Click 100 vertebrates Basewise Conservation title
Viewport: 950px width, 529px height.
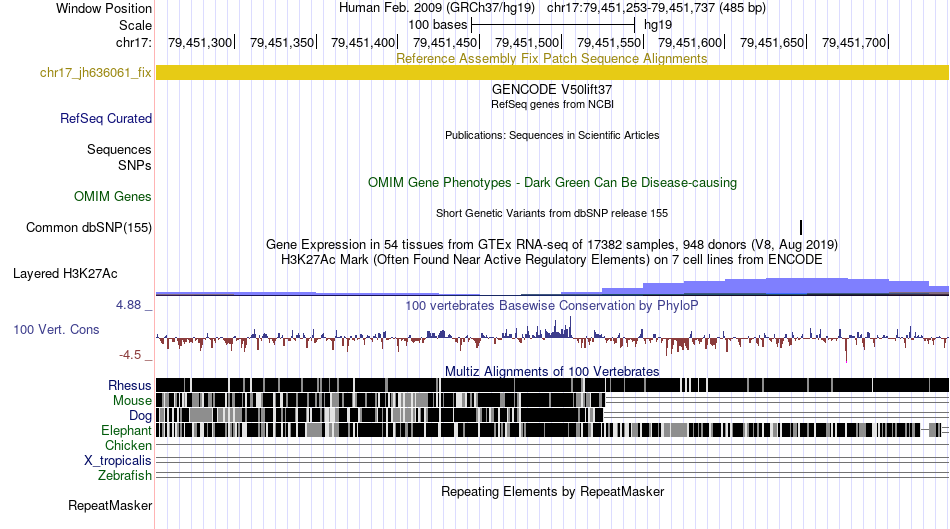click(552, 305)
